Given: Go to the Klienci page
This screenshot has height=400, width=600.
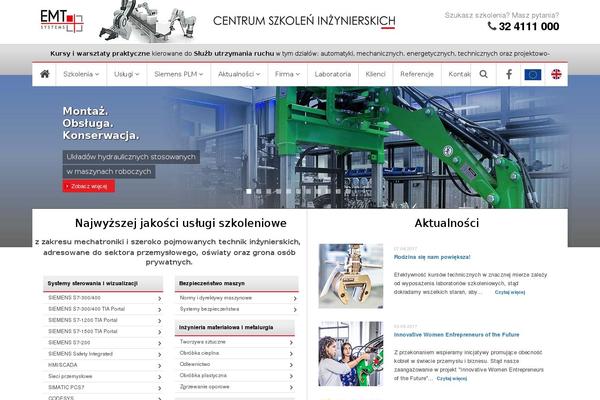Looking at the screenshot, I should click(375, 74).
